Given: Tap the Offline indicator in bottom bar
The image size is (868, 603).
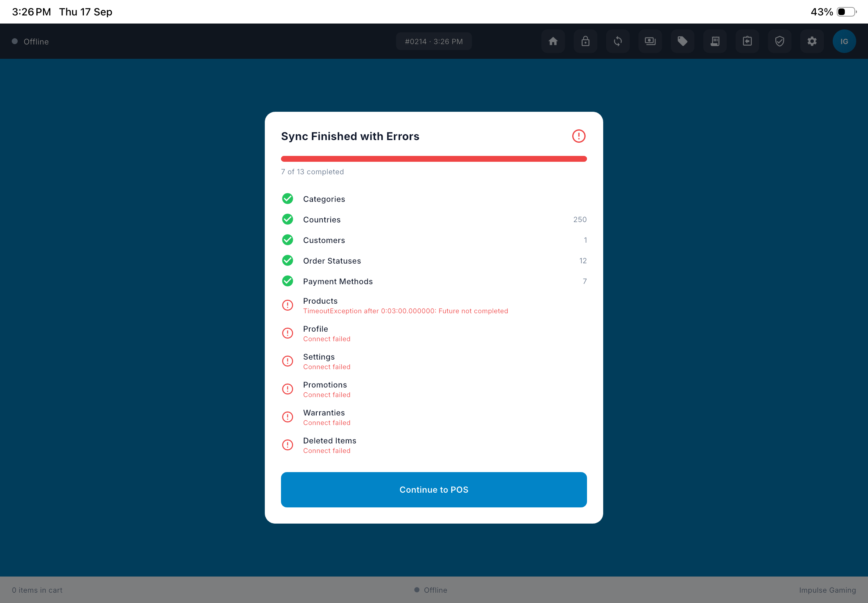Looking at the screenshot, I should [431, 590].
